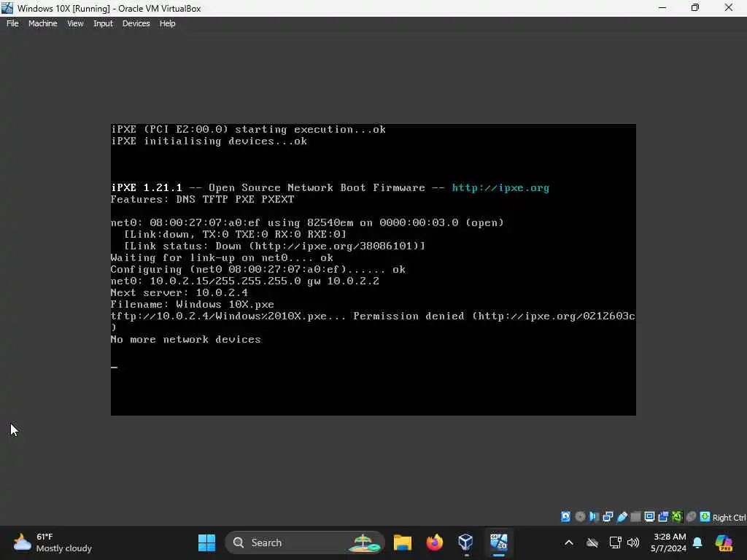Open the notifications bell

(x=697, y=542)
